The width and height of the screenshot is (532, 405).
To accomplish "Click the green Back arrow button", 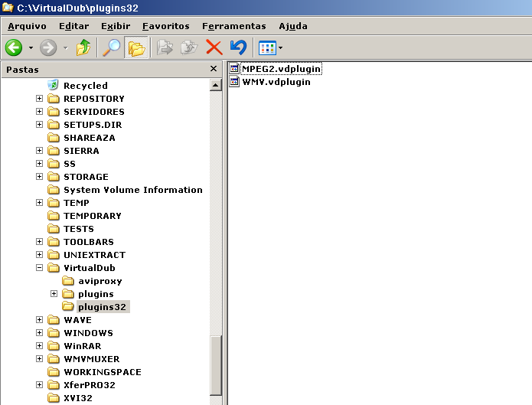I will tap(14, 47).
